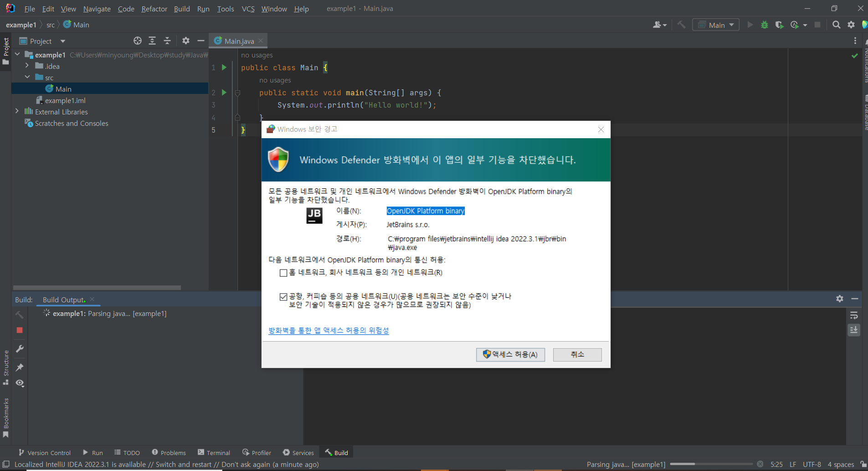Open build wrench settings icon in Build panel

click(x=20, y=349)
